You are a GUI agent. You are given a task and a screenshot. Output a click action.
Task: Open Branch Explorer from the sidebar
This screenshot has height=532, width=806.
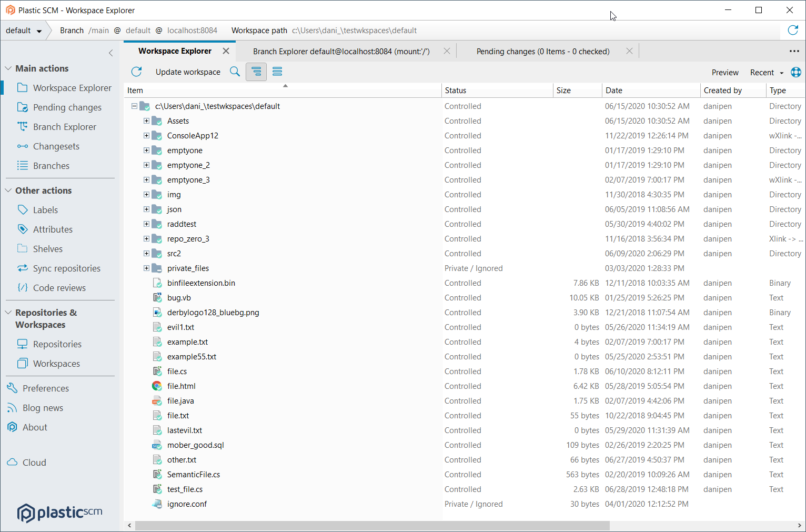point(64,126)
